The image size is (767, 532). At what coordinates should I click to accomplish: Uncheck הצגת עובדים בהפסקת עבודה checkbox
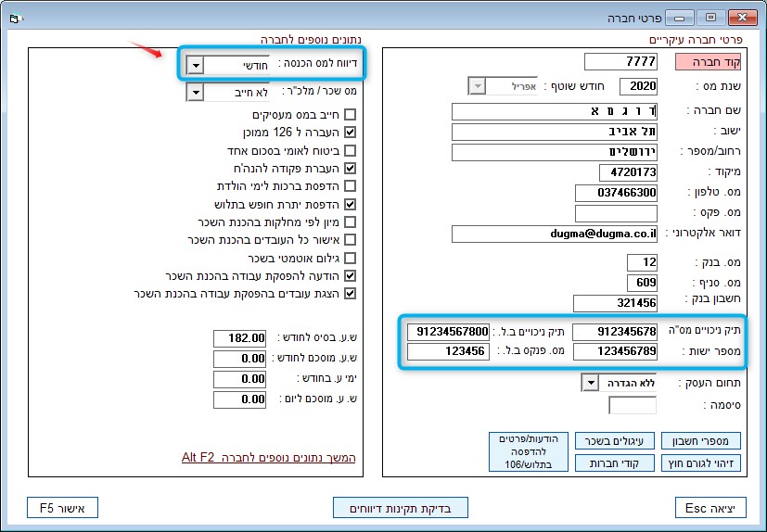(x=350, y=294)
